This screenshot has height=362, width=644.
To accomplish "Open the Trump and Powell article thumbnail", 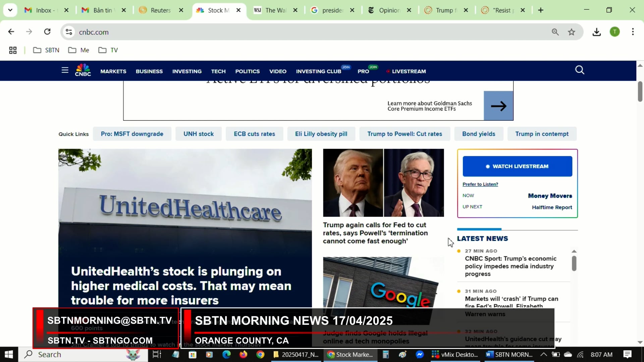I will pos(383,183).
